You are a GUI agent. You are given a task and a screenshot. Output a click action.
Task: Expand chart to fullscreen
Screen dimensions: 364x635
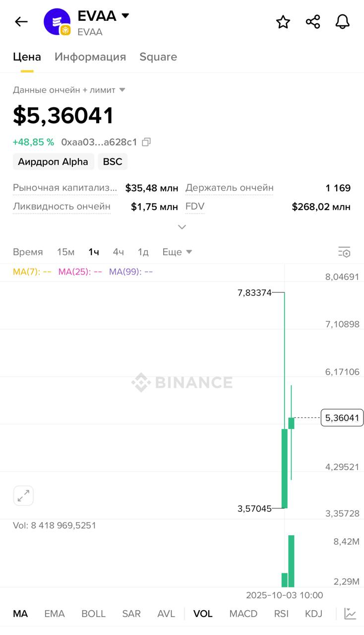pos(23,495)
